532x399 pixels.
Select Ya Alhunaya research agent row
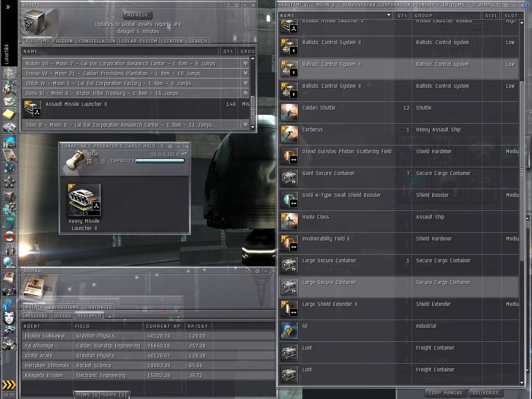[x=149, y=345]
